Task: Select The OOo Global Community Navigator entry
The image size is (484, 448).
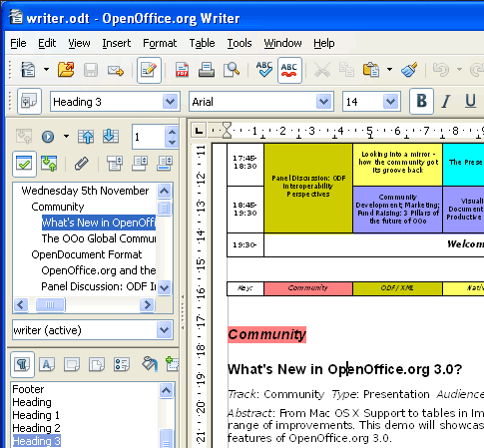Action: (x=99, y=238)
